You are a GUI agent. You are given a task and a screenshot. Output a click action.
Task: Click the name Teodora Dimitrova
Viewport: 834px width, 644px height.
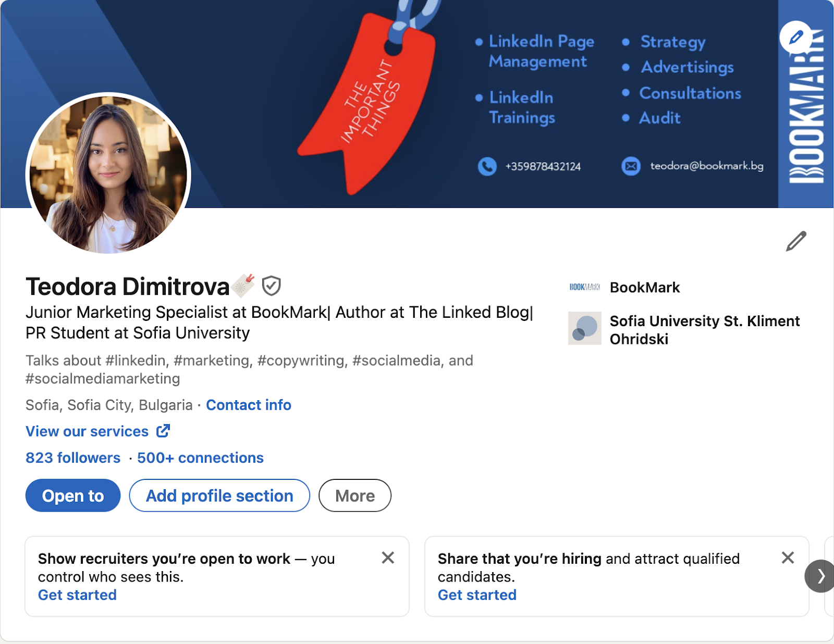click(128, 287)
